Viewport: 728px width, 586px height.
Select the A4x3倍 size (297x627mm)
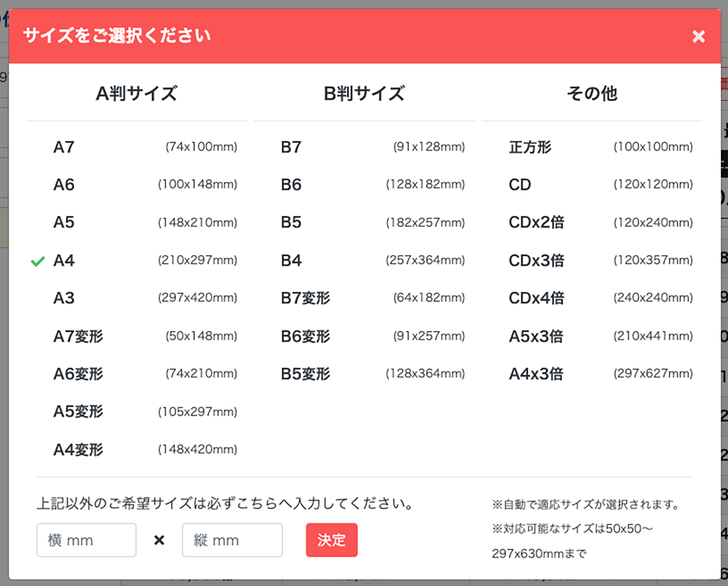point(536,374)
